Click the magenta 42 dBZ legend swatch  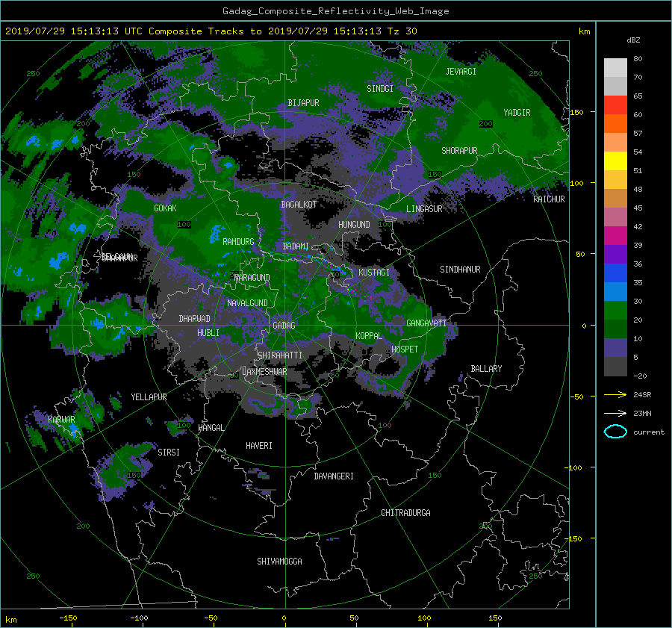pyautogui.click(x=615, y=235)
